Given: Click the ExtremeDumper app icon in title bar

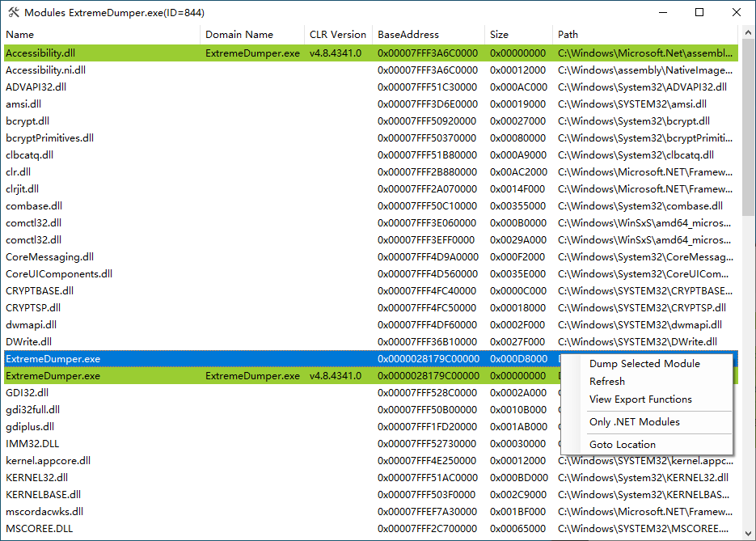Looking at the screenshot, I should point(14,13).
